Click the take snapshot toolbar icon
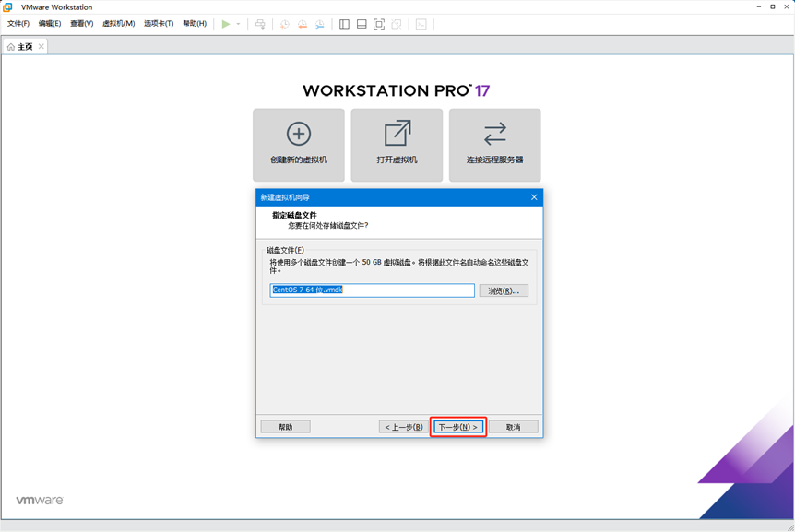 pos(285,24)
